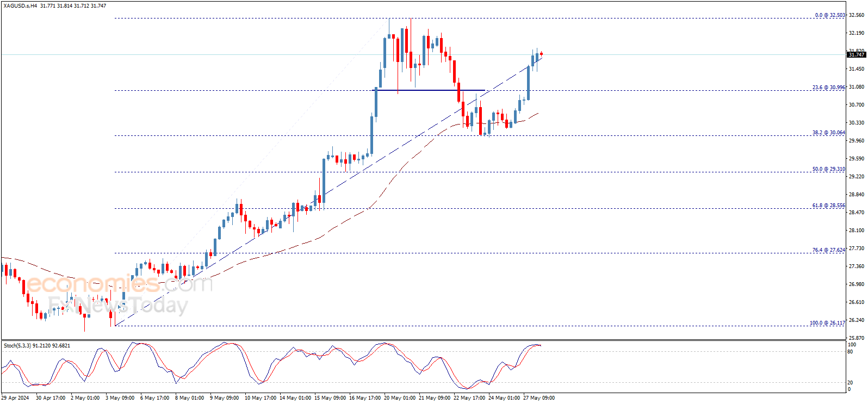The width and height of the screenshot is (868, 404).
Task: Click the current price tag 31.747
Action: click(857, 54)
